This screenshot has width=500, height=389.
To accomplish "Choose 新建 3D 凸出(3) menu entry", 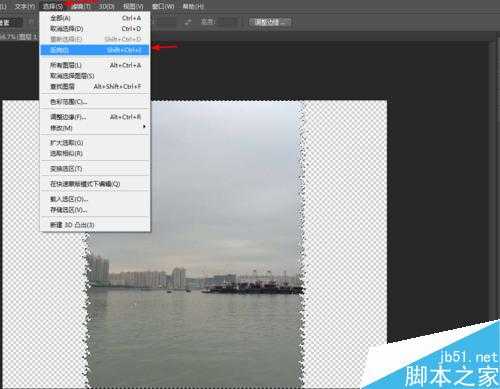I will 95,225.
